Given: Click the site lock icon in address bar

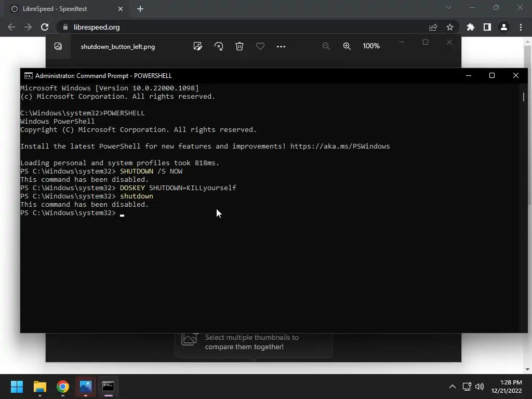Looking at the screenshot, I should tap(65, 27).
